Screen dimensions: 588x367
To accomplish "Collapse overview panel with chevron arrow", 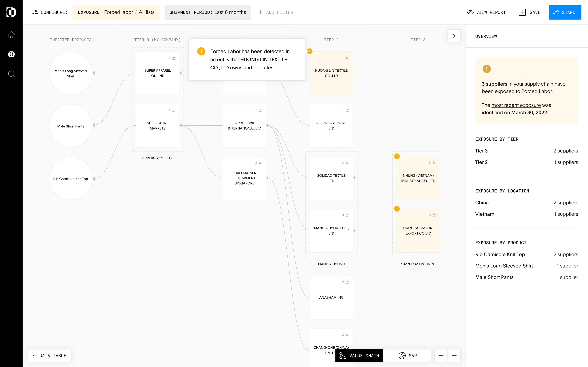I will (x=454, y=36).
